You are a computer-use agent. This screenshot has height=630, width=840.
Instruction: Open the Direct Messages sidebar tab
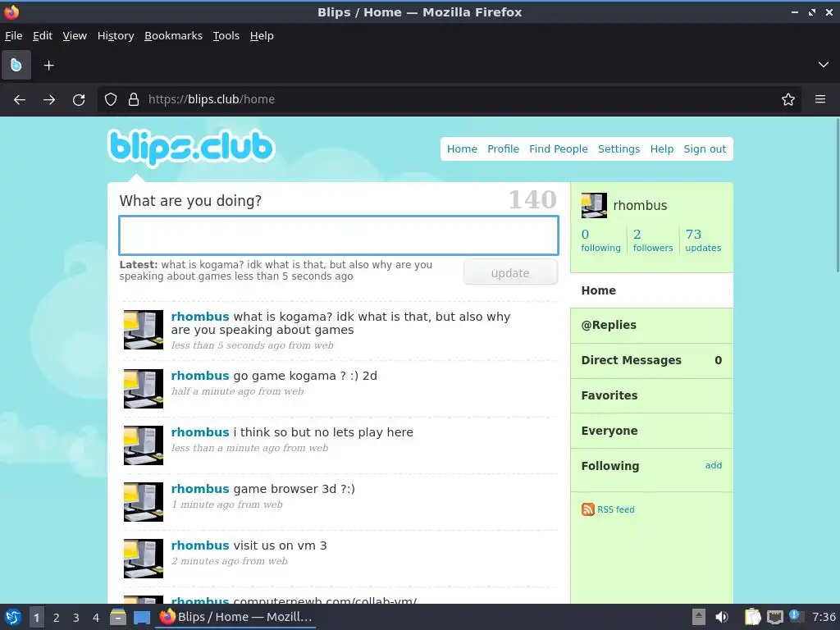[652, 361]
